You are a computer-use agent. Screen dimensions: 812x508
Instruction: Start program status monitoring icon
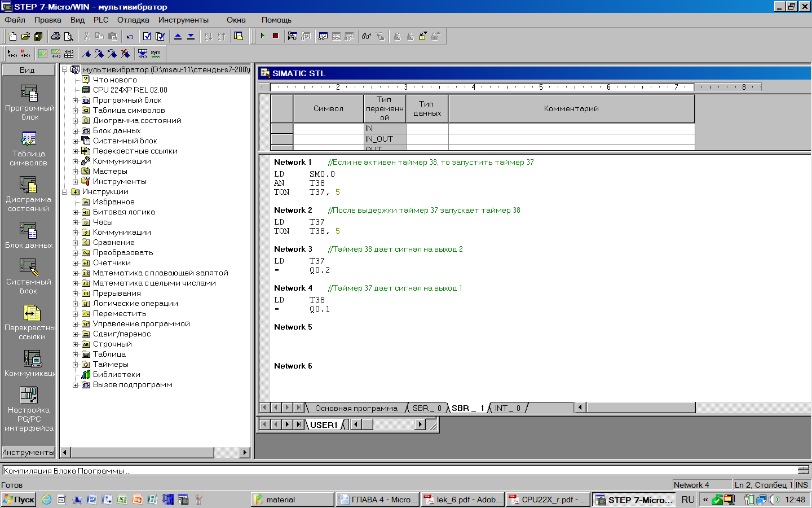coord(293,36)
